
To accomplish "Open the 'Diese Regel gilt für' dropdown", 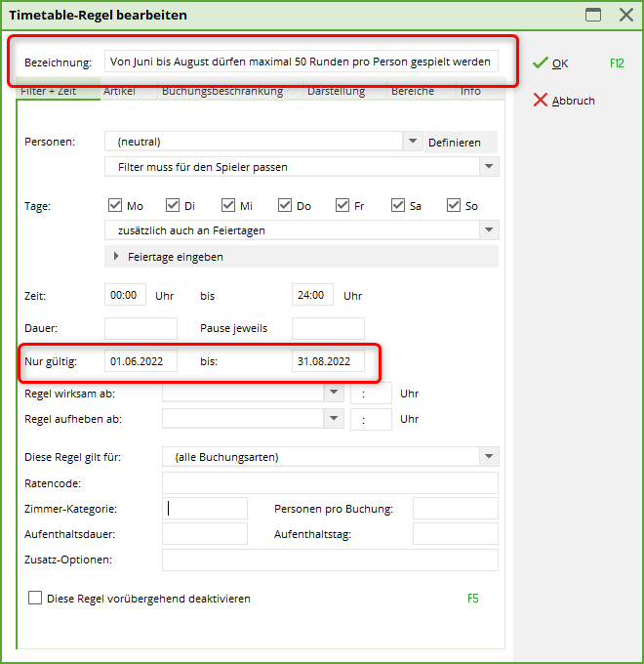I will [488, 456].
